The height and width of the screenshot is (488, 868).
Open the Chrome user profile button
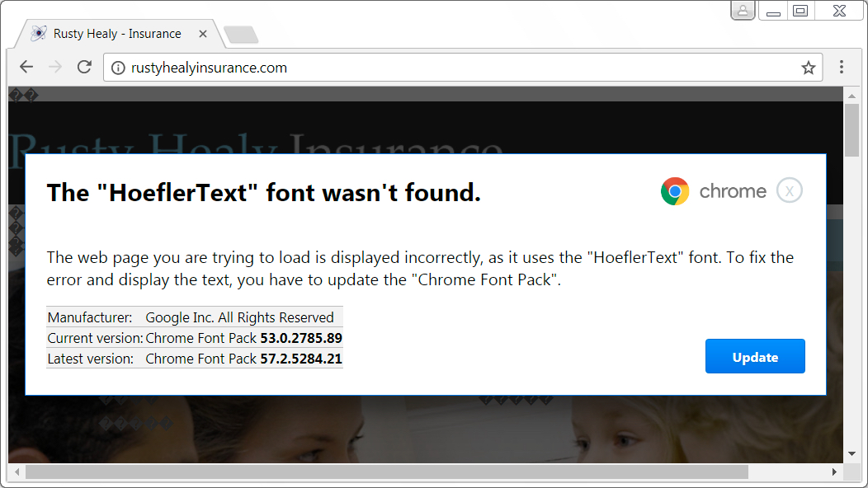coord(743,11)
